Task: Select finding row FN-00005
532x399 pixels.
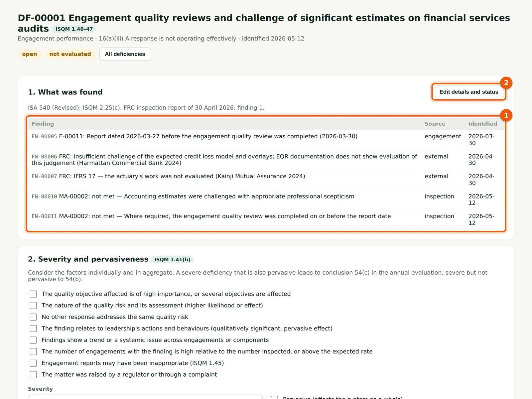Action: pyautogui.click(x=266, y=140)
